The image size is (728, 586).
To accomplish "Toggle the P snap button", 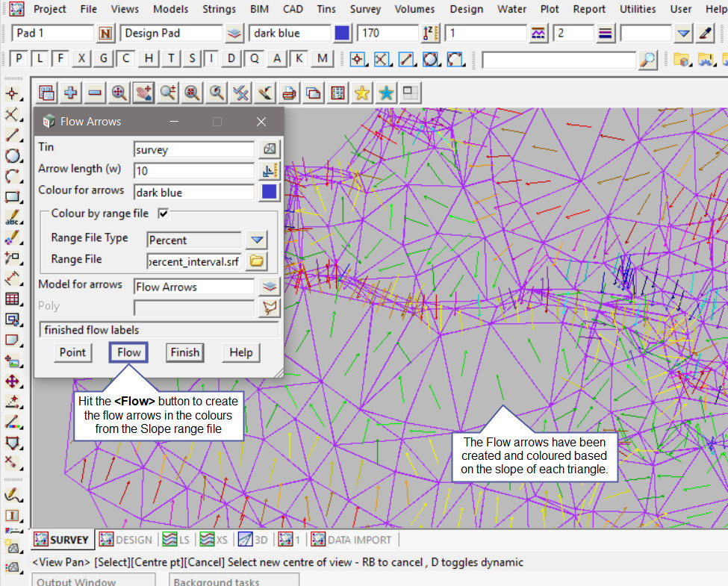I will 19,59.
